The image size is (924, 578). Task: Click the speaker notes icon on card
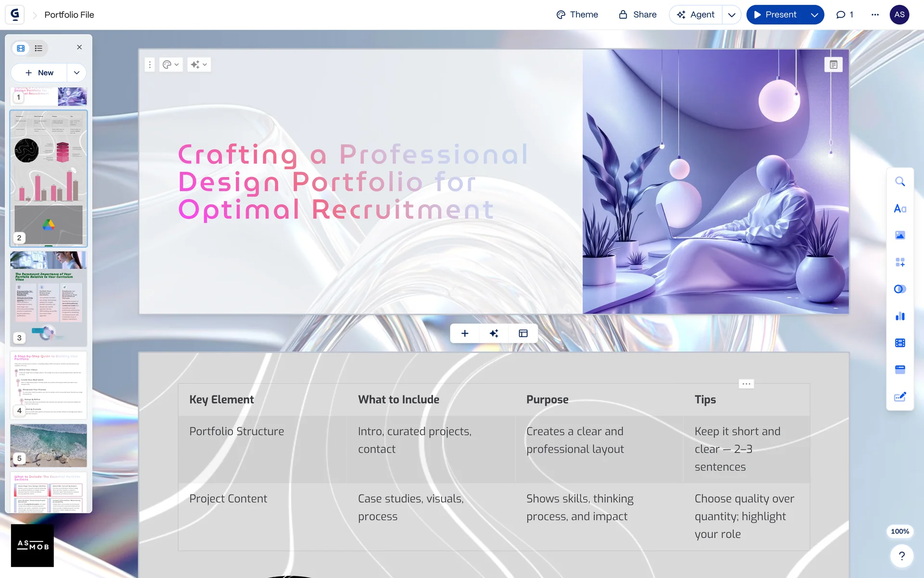click(x=834, y=65)
